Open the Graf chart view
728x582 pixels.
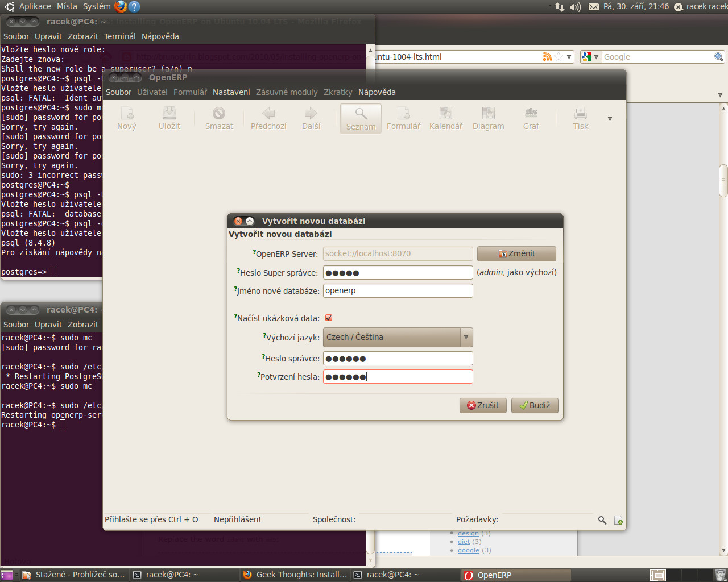click(531, 119)
